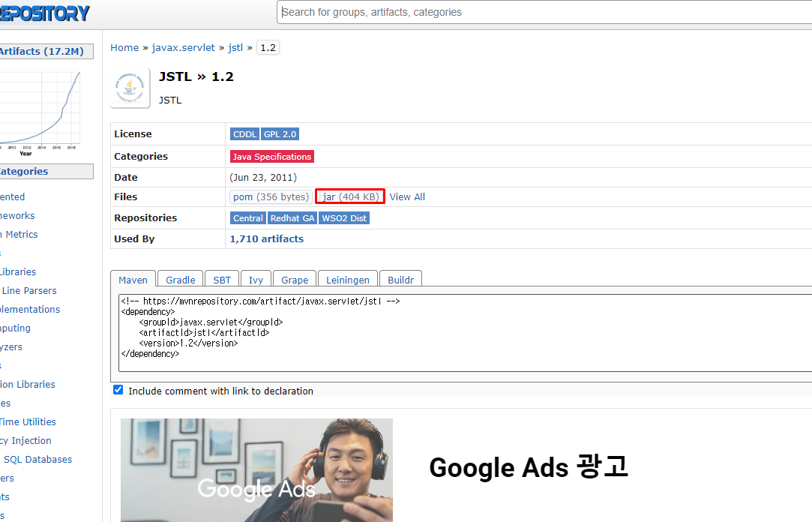Open the sidebar category ending in 'lementations'
The width and height of the screenshot is (812, 522).
point(30,309)
